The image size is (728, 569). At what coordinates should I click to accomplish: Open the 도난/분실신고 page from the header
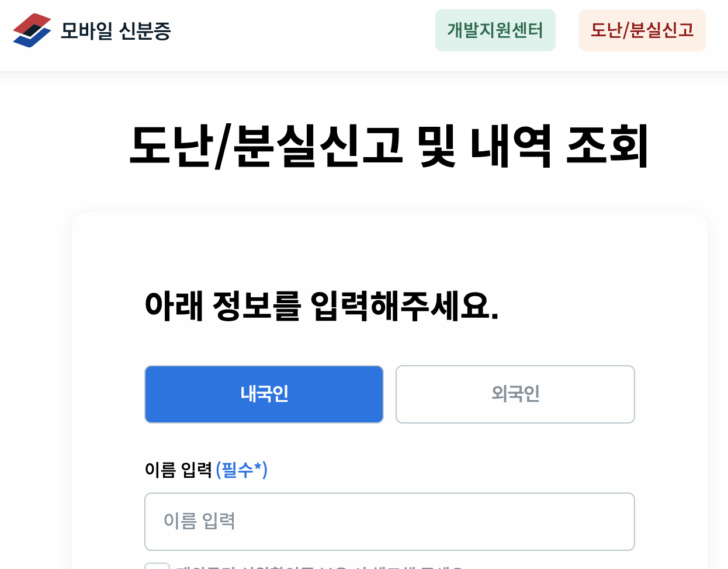642,30
